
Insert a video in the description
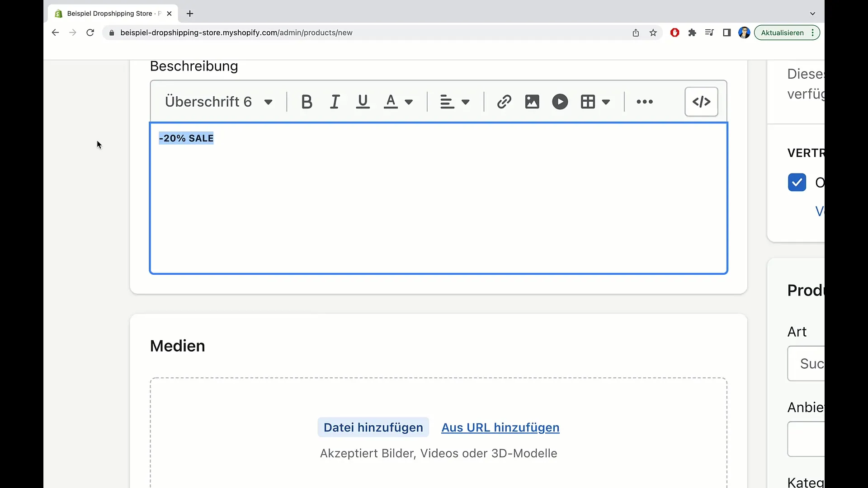click(560, 102)
